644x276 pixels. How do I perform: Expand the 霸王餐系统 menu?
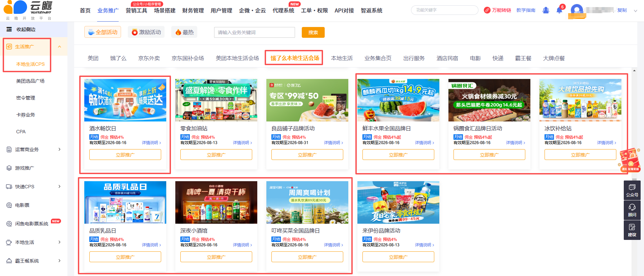point(59,260)
